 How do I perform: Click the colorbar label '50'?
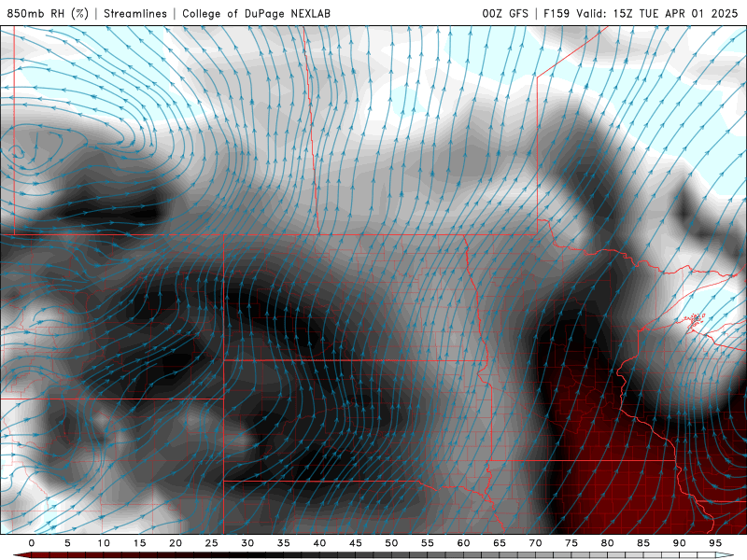tap(391, 543)
